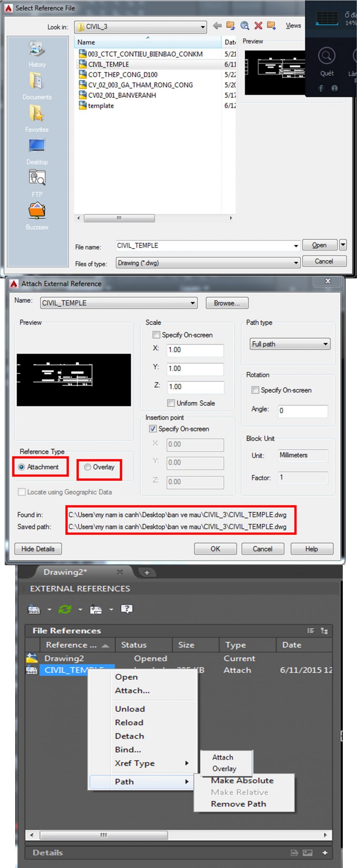Image resolution: width=357 pixels, height=868 pixels.
Task: Click the Buzzsaw icon in places sidebar
Action: coord(37,211)
